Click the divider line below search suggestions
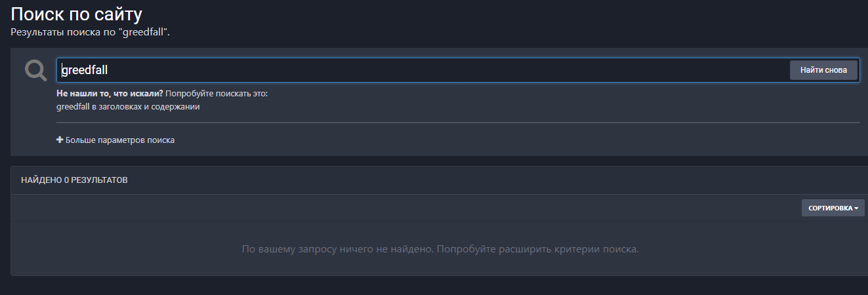The height and width of the screenshot is (295, 868). 458,123
